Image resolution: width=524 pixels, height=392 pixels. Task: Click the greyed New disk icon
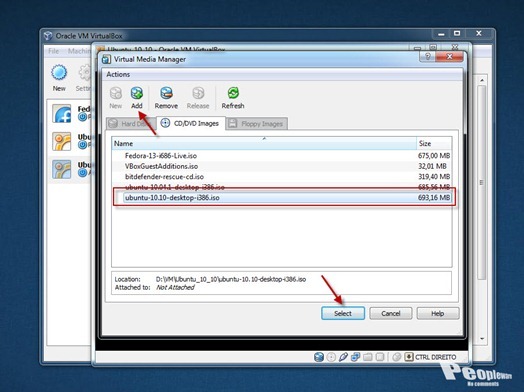coord(116,93)
